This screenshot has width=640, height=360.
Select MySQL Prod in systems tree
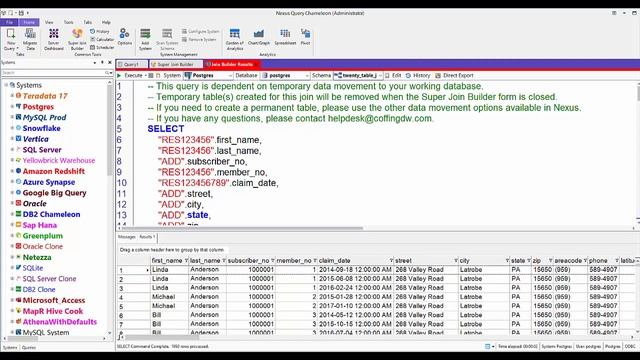(x=44, y=118)
